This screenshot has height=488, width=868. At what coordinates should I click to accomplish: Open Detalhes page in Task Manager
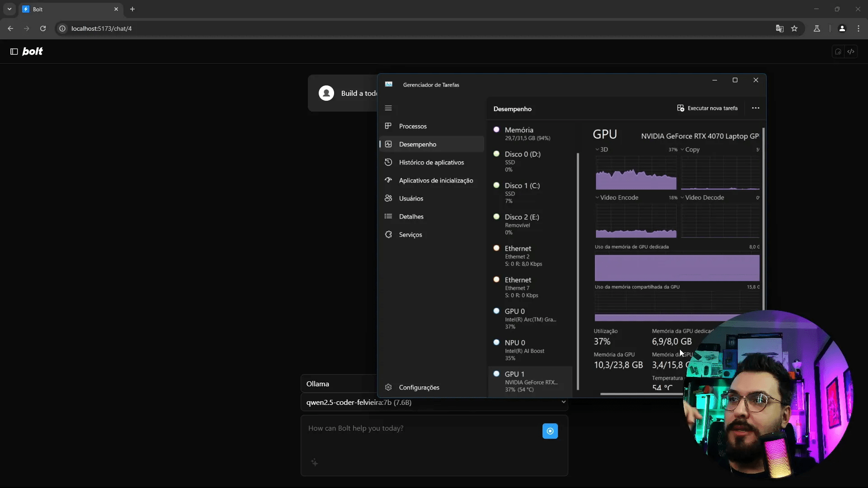click(x=432, y=216)
